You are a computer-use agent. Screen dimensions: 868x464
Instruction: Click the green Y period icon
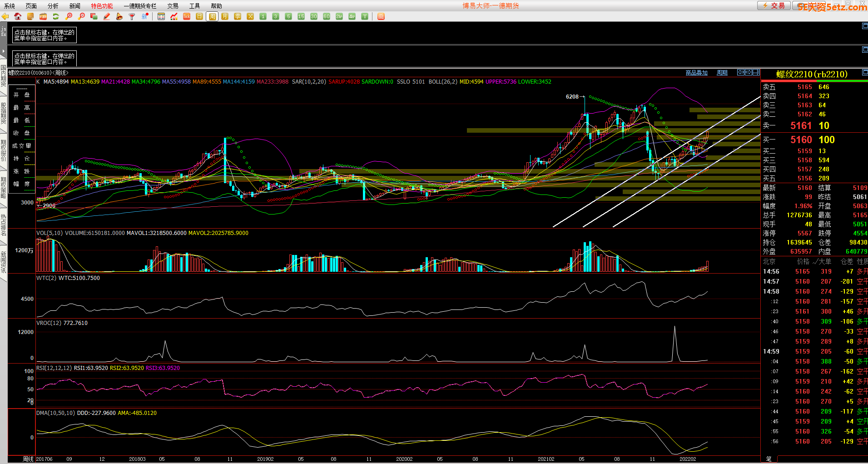coord(365,16)
